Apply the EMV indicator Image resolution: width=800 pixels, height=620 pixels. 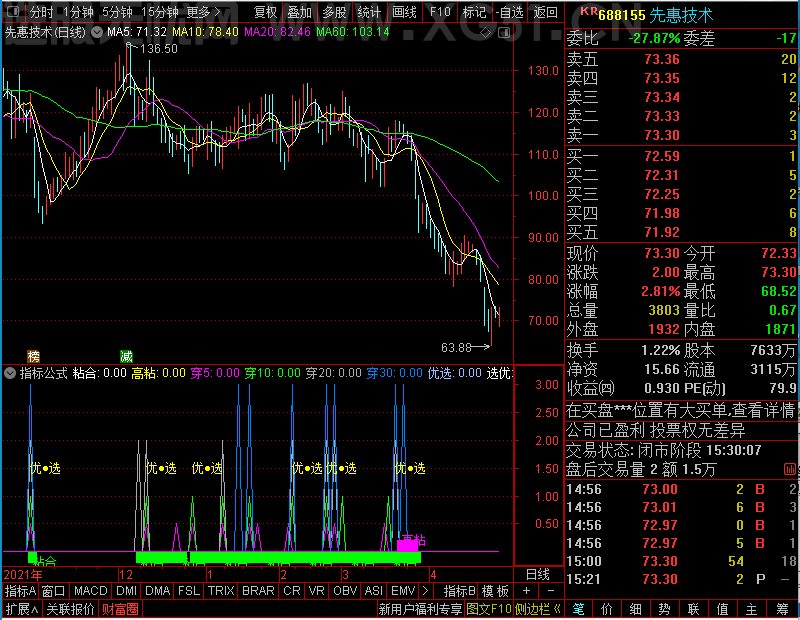click(403, 591)
